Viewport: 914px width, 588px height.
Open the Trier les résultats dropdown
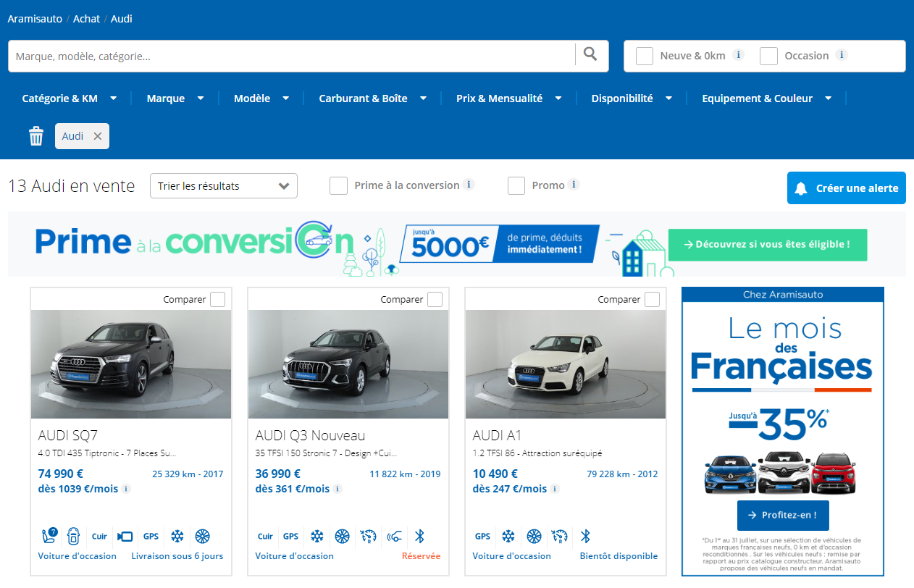223,186
